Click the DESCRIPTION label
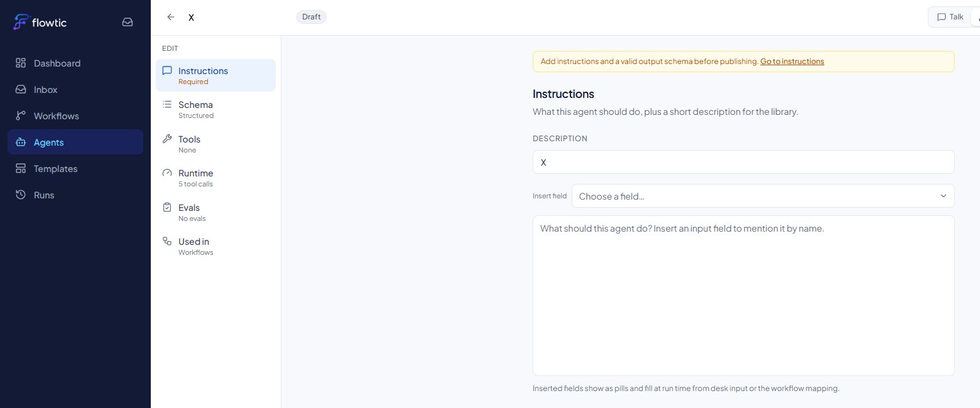The width and height of the screenshot is (980, 408). coord(560,139)
